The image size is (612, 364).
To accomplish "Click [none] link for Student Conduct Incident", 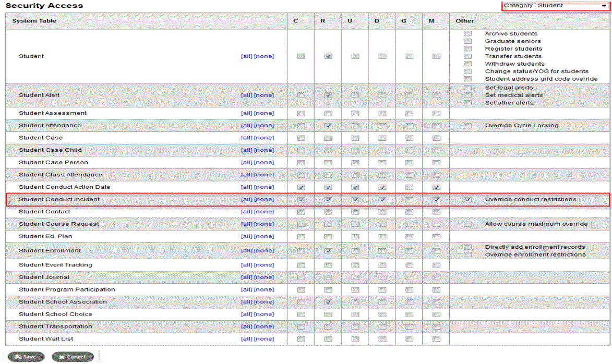I will [263, 199].
